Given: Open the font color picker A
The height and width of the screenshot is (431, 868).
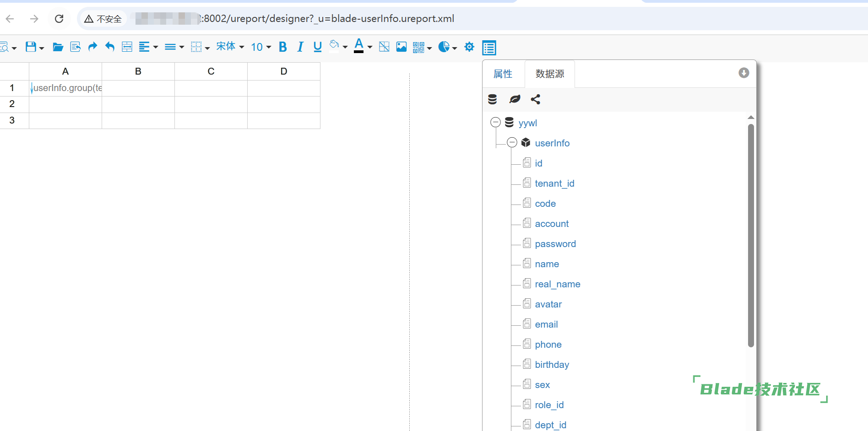Looking at the screenshot, I should (x=359, y=46).
